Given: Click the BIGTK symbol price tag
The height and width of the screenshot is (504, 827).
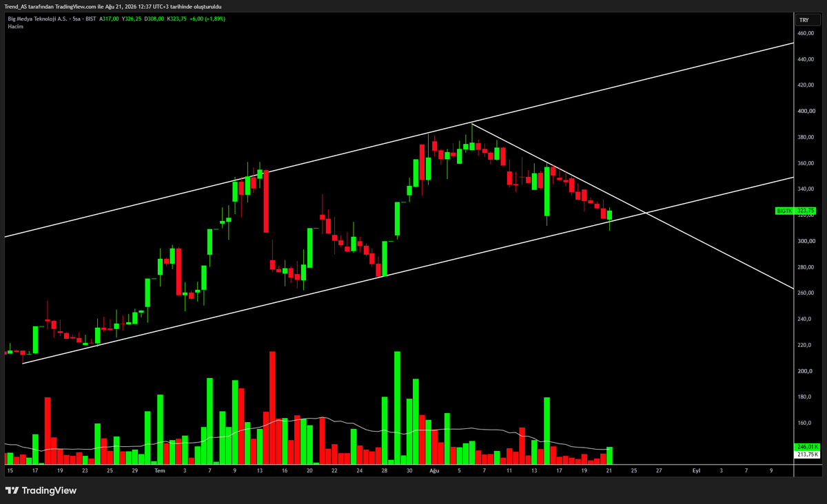Looking at the screenshot, I should coord(784,211).
